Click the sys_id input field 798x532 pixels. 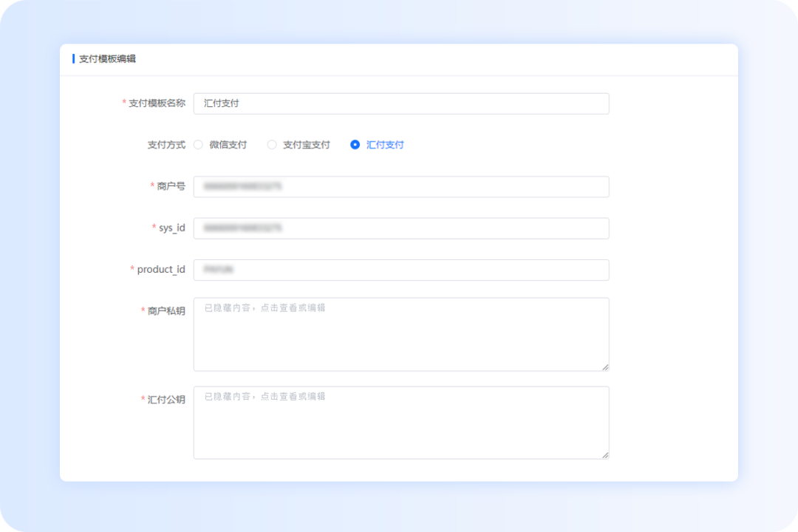point(401,228)
